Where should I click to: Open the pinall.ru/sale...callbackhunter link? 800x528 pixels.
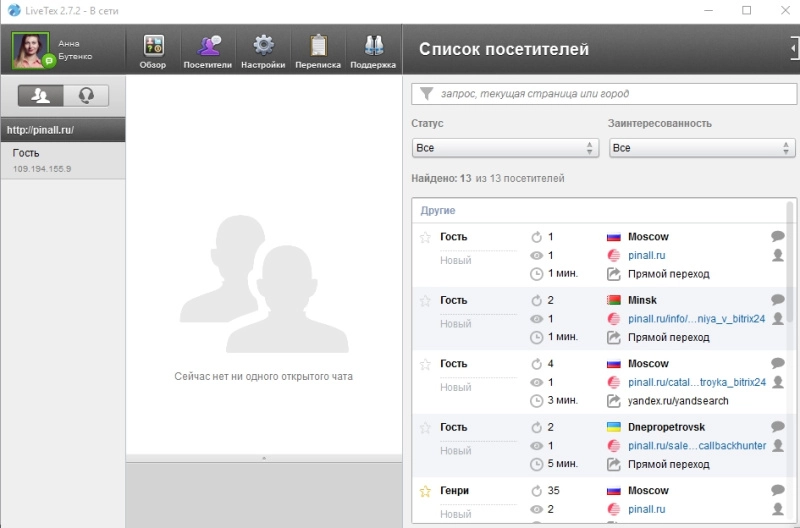tap(696, 446)
